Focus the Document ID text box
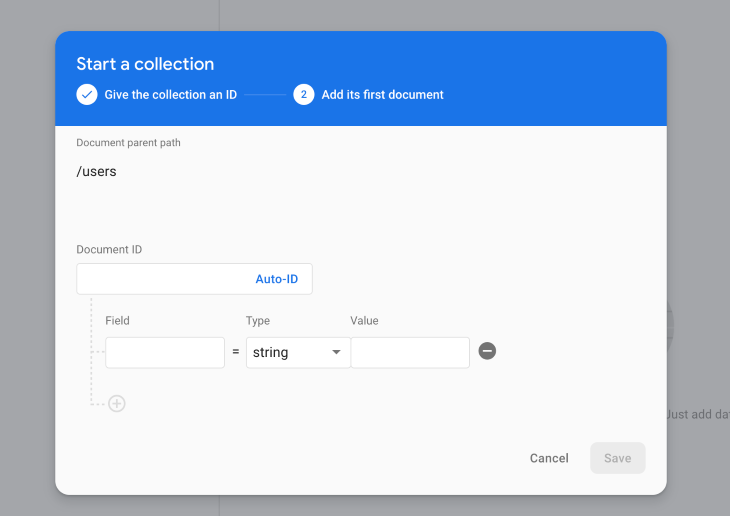The width and height of the screenshot is (730, 516). coord(160,279)
